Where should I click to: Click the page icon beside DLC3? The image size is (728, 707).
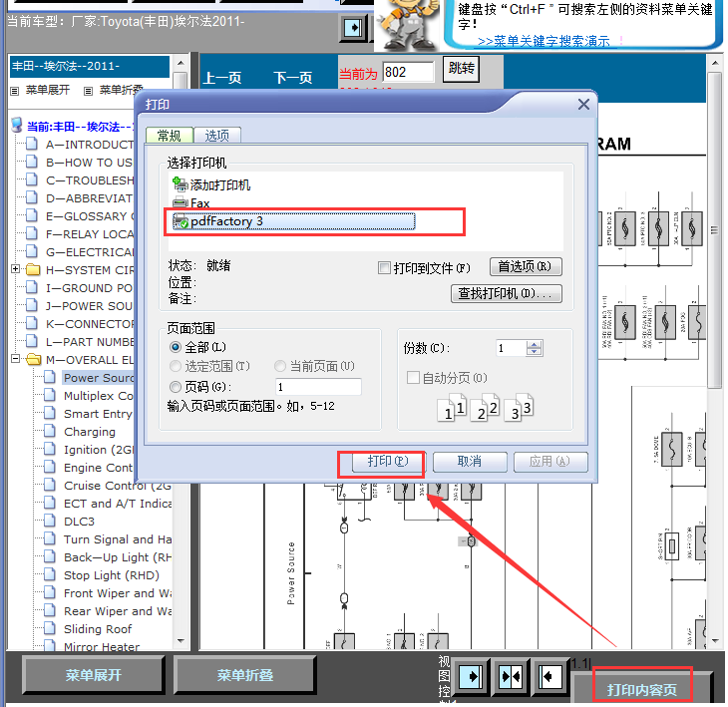click(50, 521)
